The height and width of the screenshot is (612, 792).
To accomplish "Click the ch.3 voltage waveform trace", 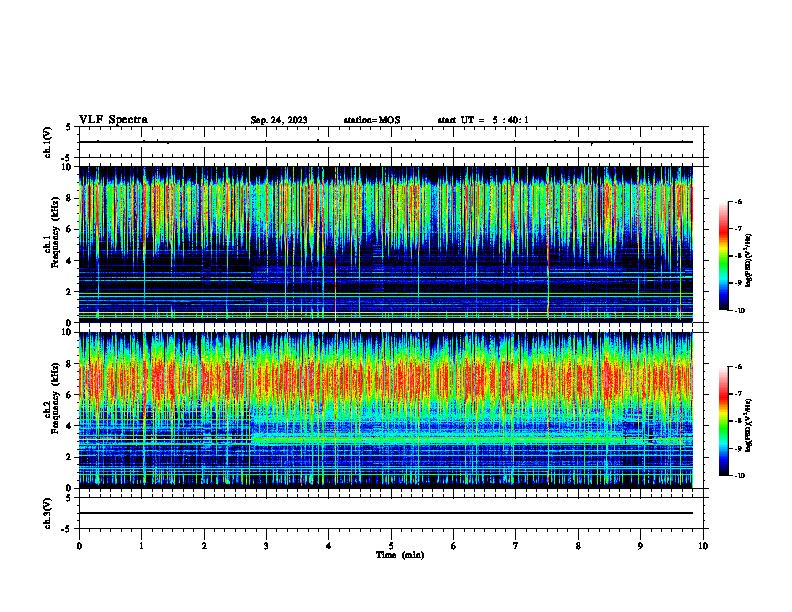I will [x=386, y=513].
